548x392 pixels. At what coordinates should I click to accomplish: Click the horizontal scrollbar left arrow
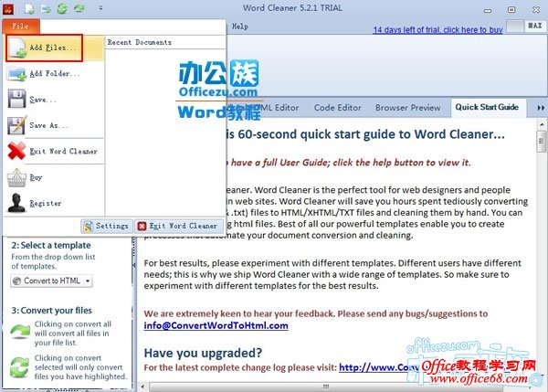[x=142, y=387]
